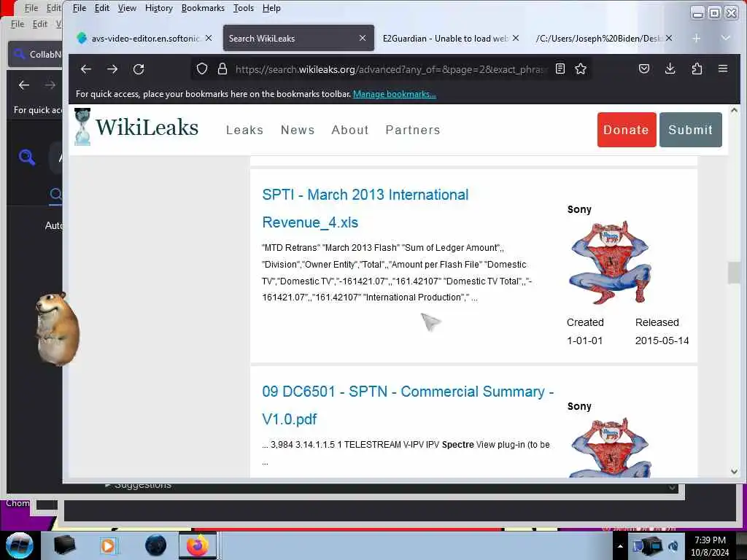The height and width of the screenshot is (560, 747).
Task: Click the vertical scrollbar thumb
Action: point(734,273)
